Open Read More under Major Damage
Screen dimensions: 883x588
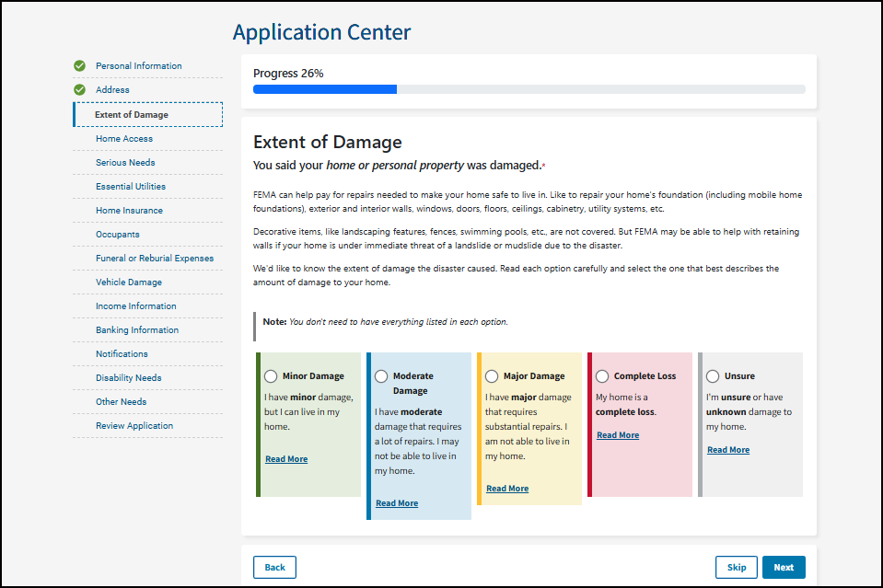[507, 489]
